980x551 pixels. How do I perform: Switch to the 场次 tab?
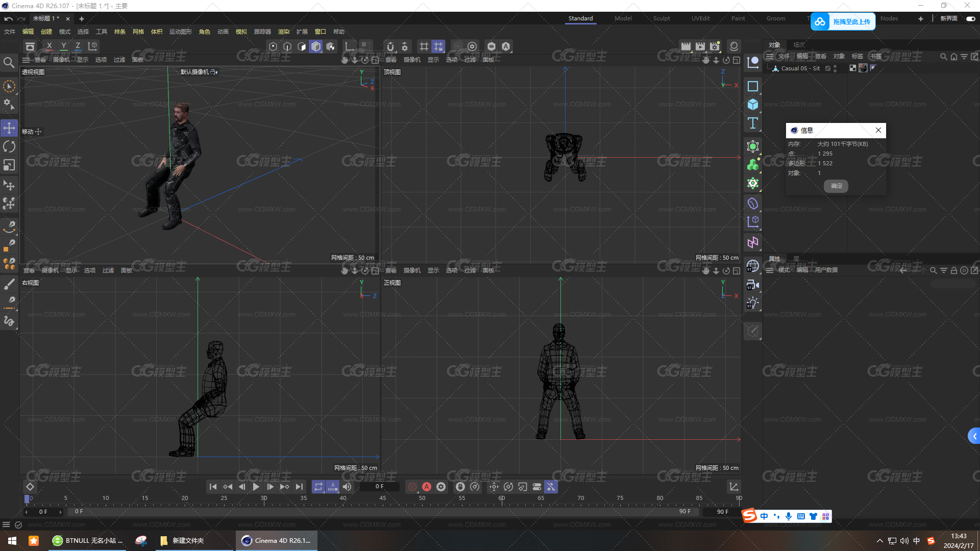[x=799, y=45]
